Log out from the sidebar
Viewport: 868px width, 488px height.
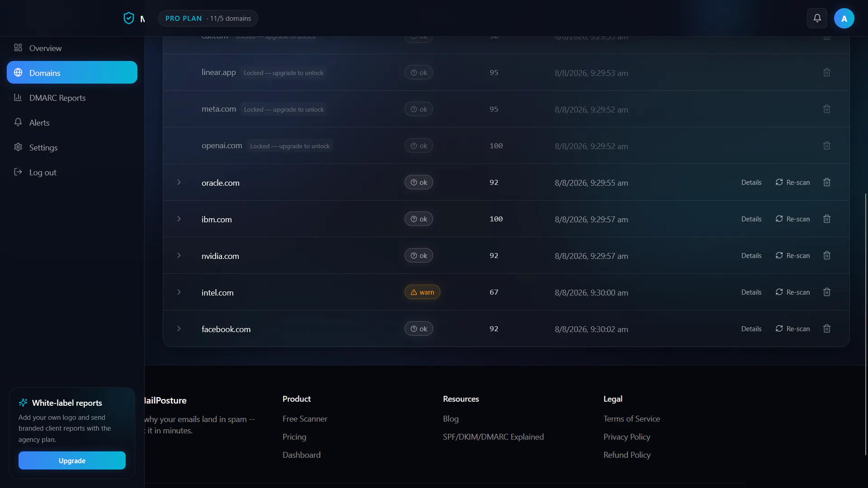click(72, 172)
